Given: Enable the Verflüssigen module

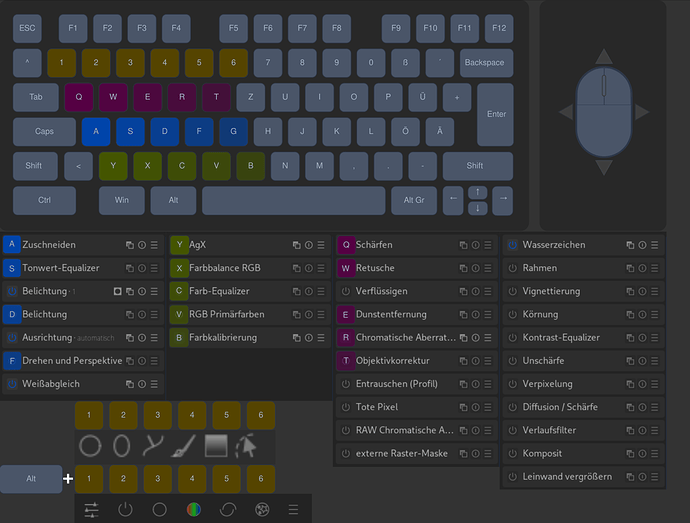Looking at the screenshot, I should (x=346, y=291).
